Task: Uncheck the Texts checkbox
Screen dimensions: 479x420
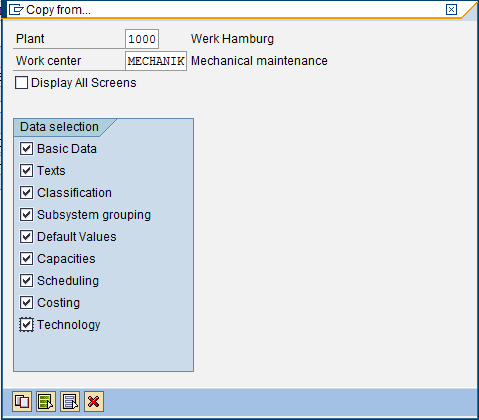Action: (26, 171)
